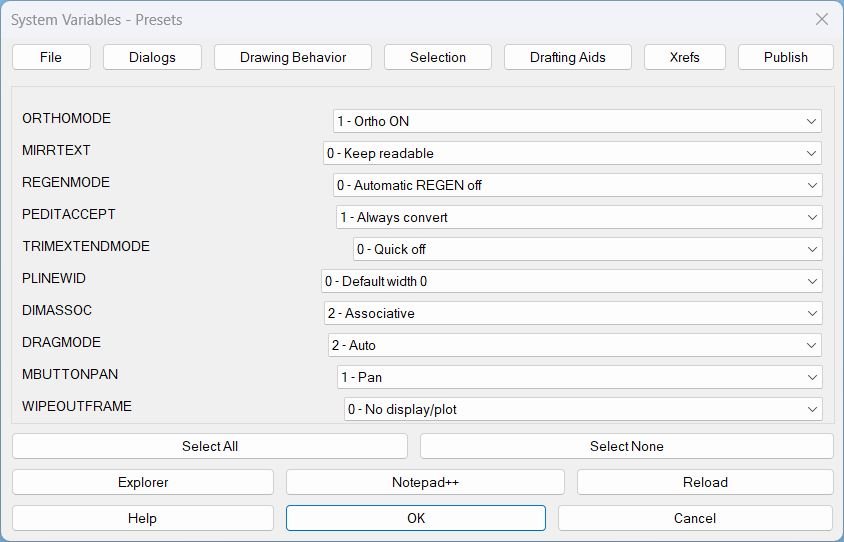
Task: Open the REGENMODE combo box
Action: (x=577, y=185)
